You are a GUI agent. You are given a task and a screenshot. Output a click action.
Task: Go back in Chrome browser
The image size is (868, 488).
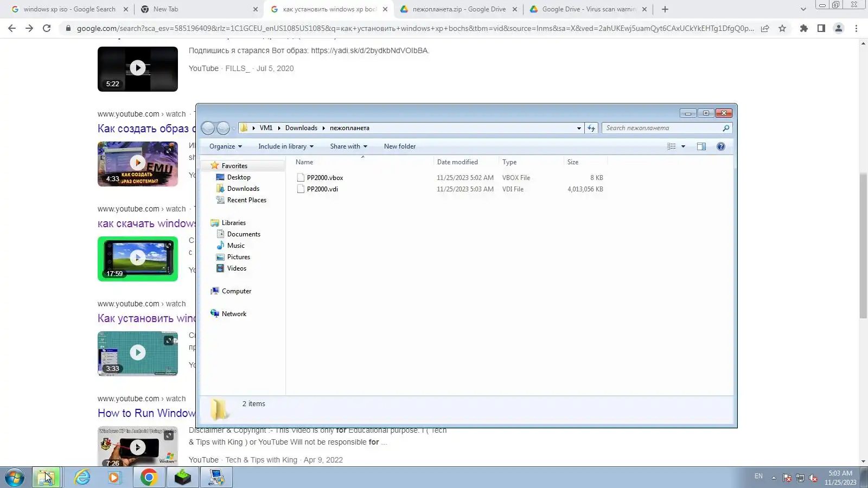click(x=12, y=28)
